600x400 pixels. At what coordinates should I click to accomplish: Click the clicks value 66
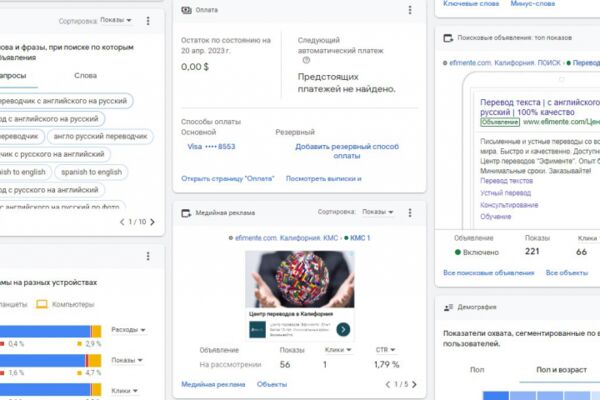coord(581,252)
